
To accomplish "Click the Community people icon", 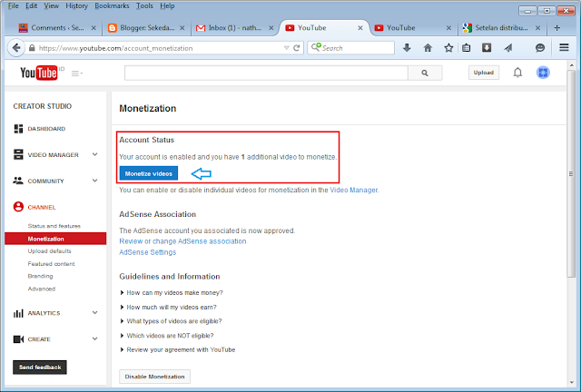I will [x=18, y=181].
